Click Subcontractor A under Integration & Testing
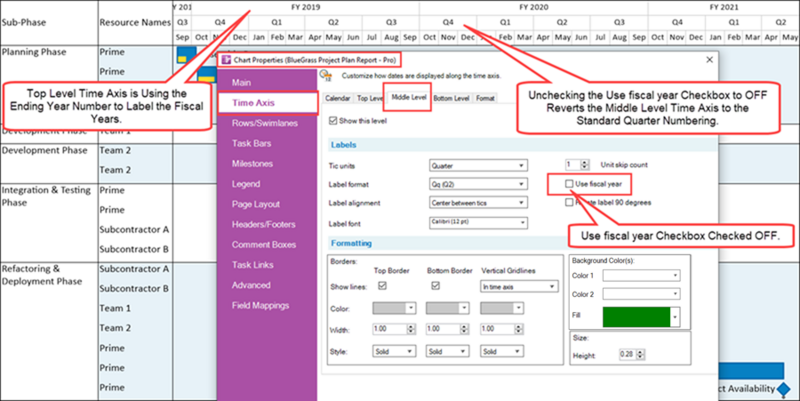The height and width of the screenshot is (401, 800). [134, 229]
